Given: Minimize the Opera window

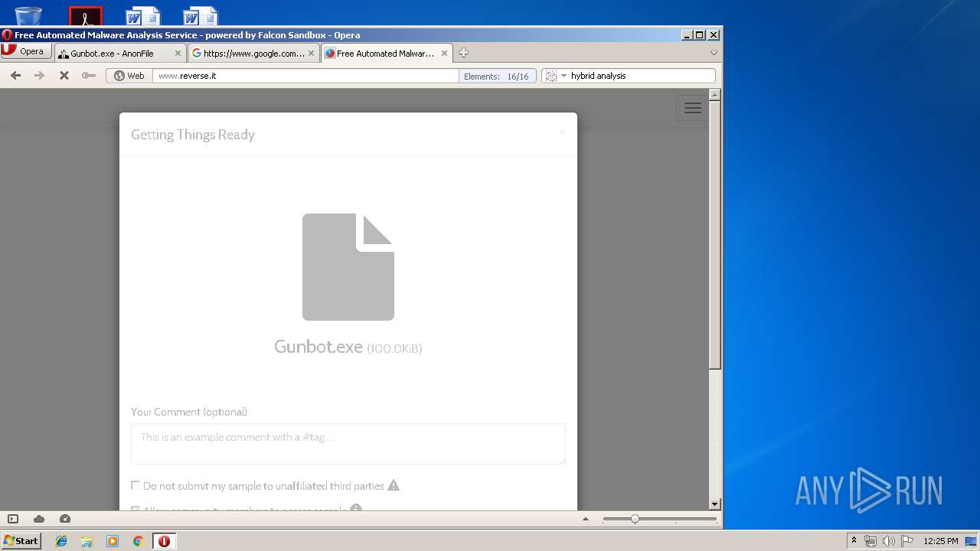Looking at the screenshot, I should [x=687, y=34].
